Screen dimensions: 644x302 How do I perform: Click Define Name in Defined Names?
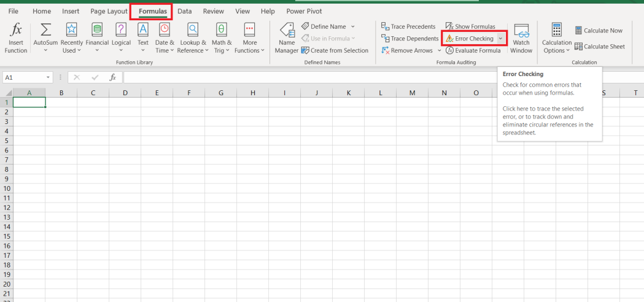(325, 26)
